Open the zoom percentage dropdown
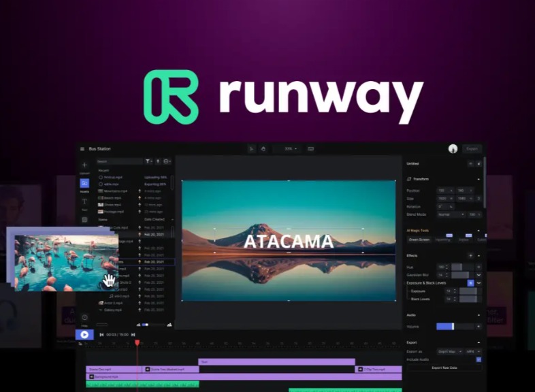The height and width of the screenshot is (392, 535). coord(291,149)
